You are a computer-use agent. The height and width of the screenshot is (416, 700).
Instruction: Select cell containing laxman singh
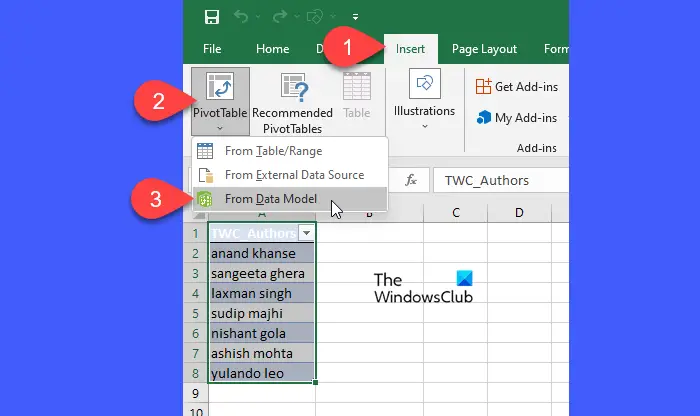coord(262,293)
